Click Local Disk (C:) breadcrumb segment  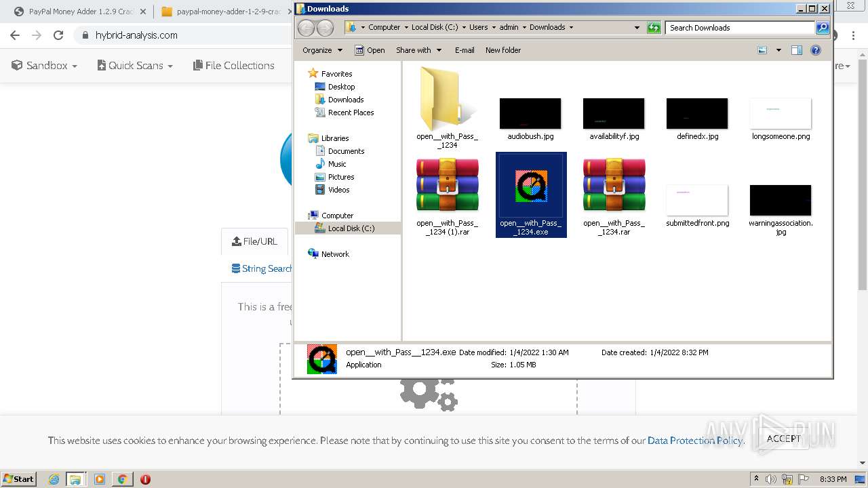click(x=435, y=28)
